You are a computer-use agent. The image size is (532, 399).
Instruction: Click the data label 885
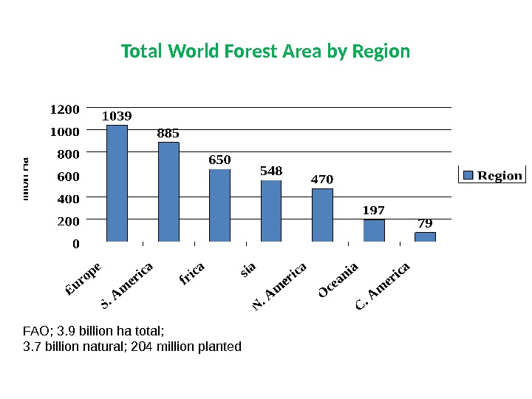click(168, 133)
